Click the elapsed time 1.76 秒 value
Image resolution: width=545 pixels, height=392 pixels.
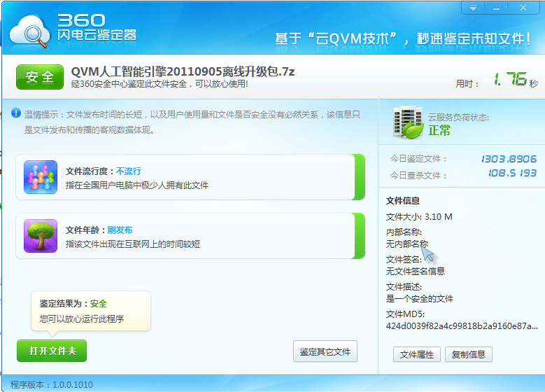click(x=516, y=80)
